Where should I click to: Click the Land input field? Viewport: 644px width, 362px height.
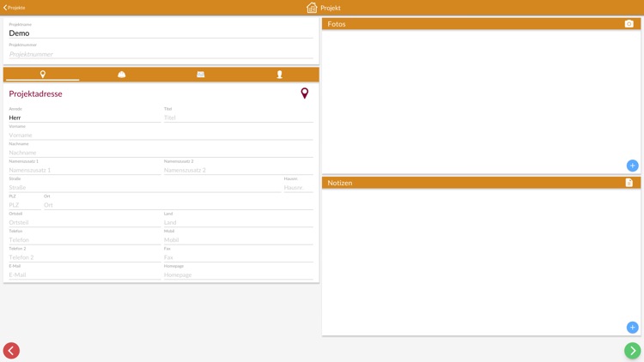[x=239, y=222]
